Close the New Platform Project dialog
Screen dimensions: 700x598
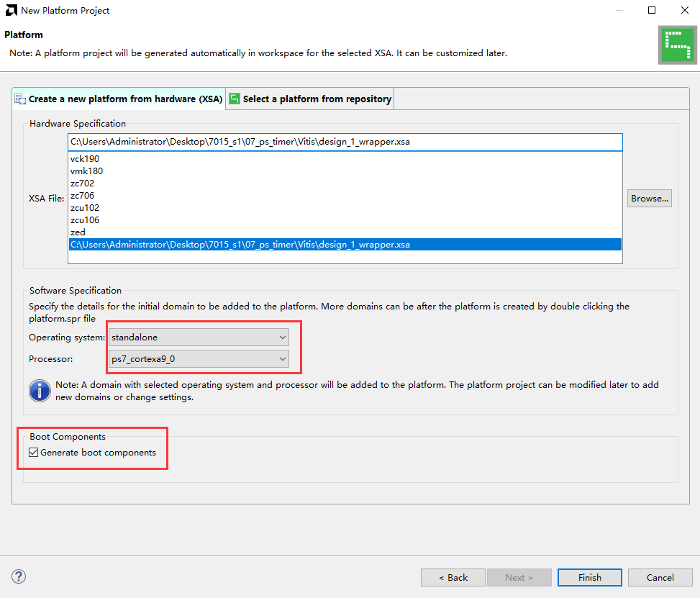(684, 10)
